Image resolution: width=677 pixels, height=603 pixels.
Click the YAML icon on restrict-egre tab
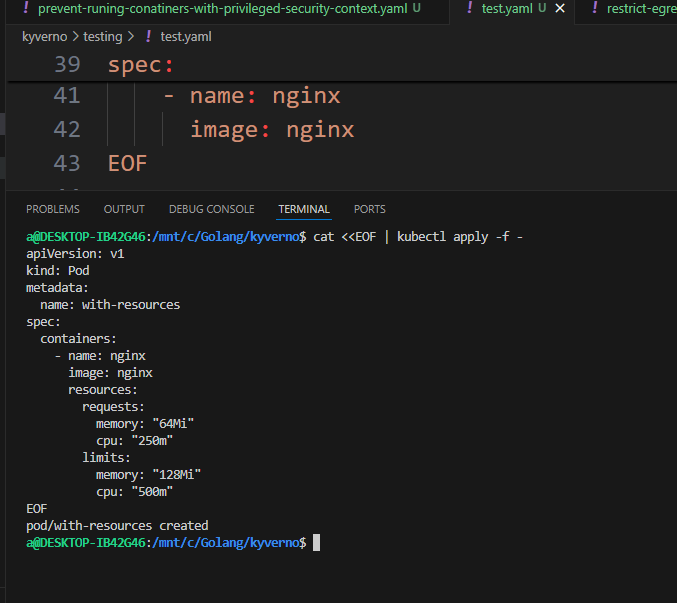595,8
